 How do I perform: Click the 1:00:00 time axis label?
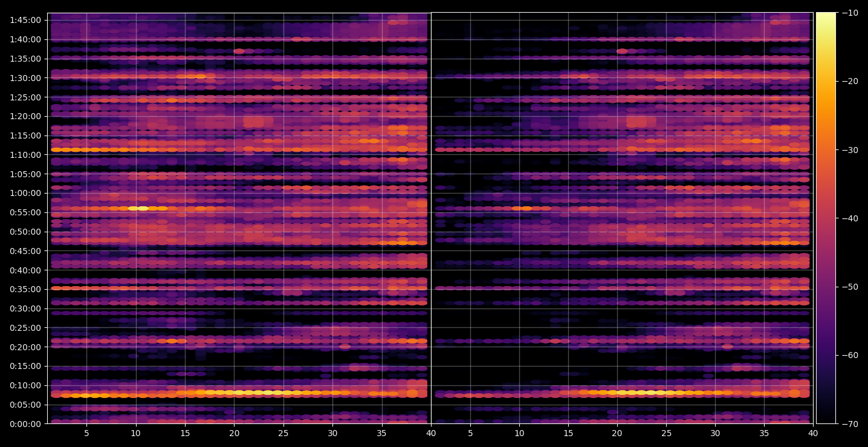pyautogui.click(x=25, y=194)
